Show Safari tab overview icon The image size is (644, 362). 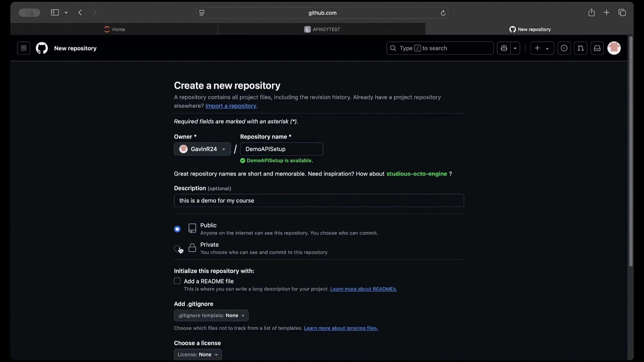pyautogui.click(x=622, y=12)
